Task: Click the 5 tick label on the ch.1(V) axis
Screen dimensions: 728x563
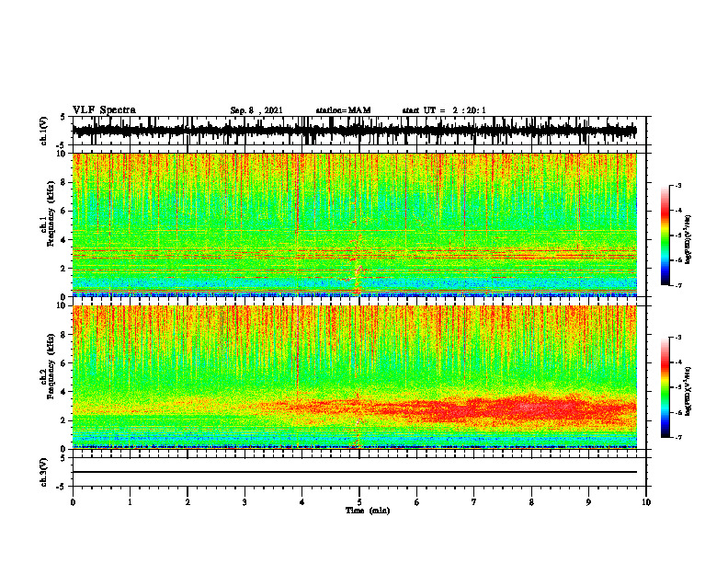Action: coord(63,117)
